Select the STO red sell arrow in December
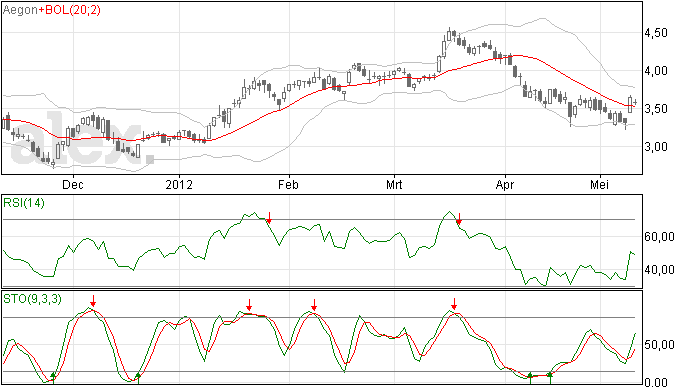This screenshot has width=690, height=387. tap(93, 301)
